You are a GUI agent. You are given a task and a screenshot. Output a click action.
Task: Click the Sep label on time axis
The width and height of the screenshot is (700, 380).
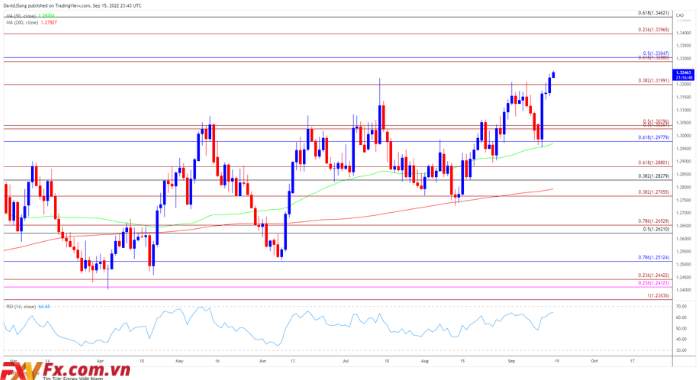512,360
